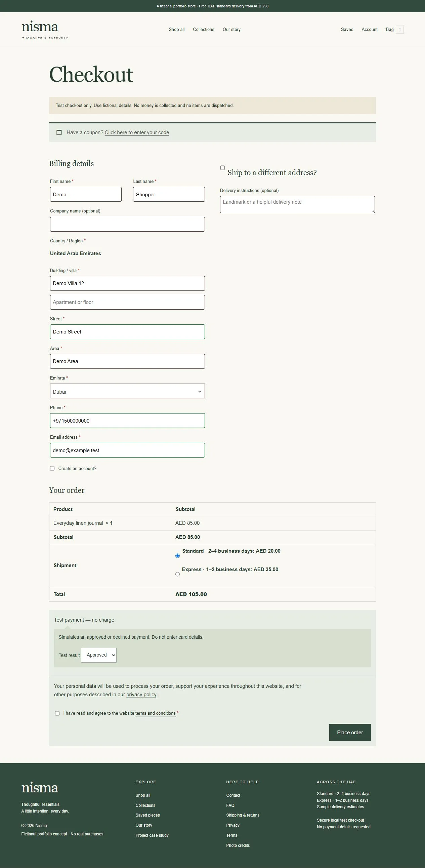Click the Building / villa field

[x=127, y=283]
